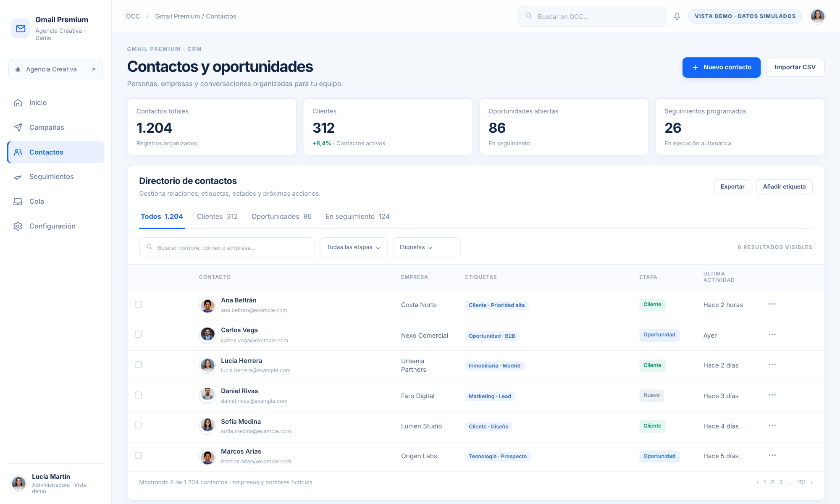Click the OCC breadcrumb link

133,16
